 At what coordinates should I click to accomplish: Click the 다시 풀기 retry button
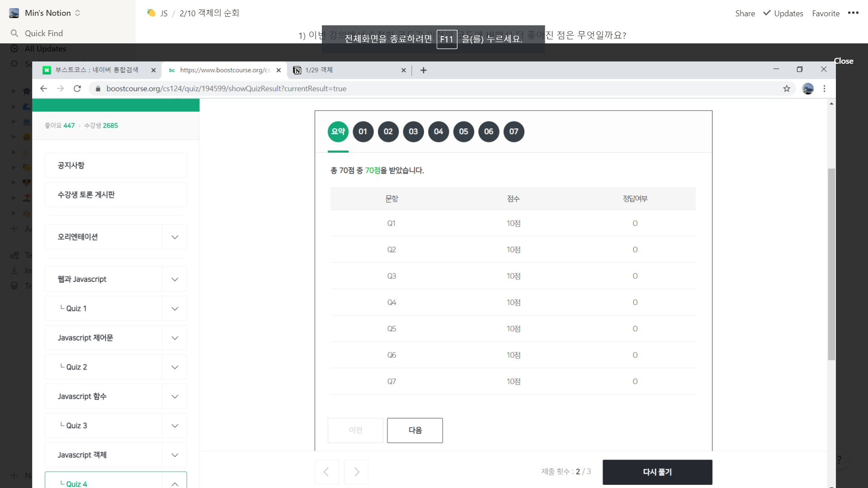[657, 472]
